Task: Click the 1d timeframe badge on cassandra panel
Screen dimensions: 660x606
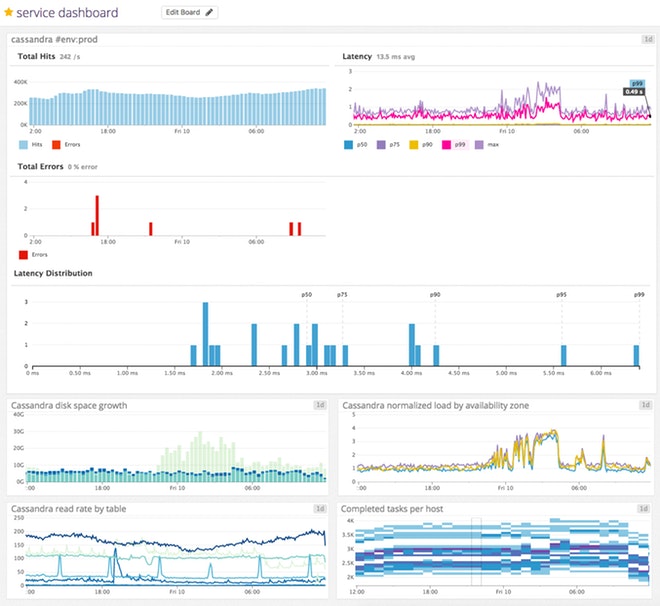Action: pyautogui.click(x=647, y=39)
